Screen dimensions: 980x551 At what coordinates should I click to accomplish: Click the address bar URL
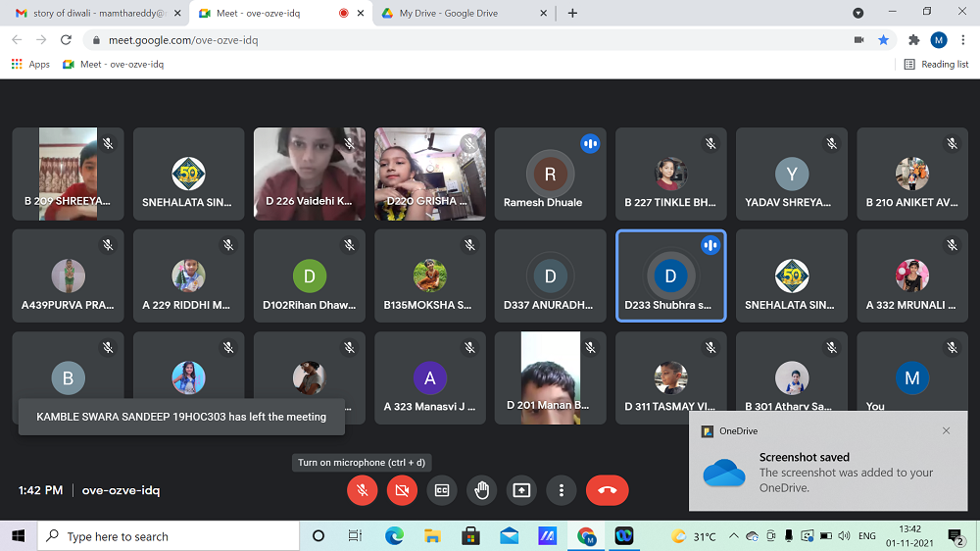[x=392, y=40]
